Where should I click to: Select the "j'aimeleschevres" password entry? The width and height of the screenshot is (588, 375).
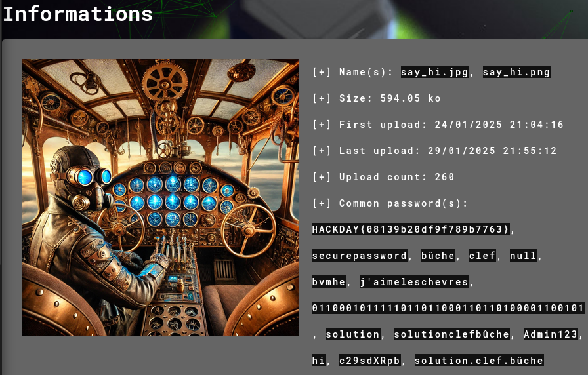pyautogui.click(x=414, y=282)
